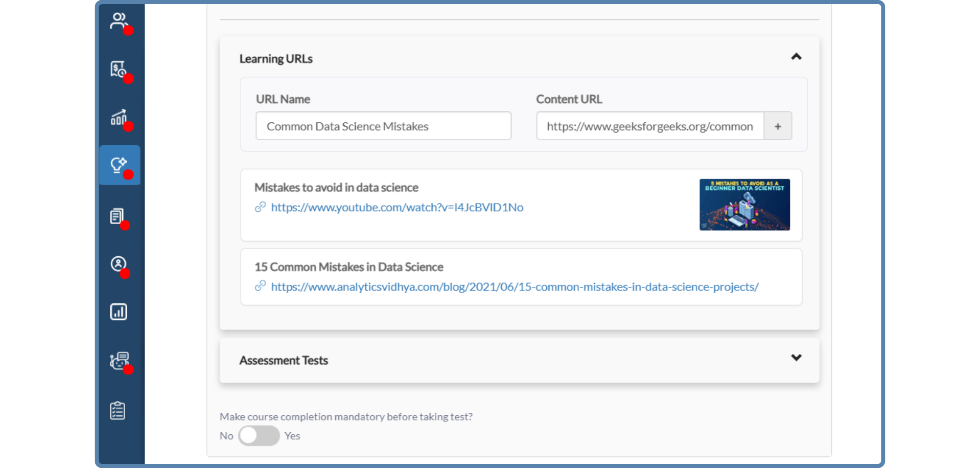Collapse the Learning URLs section
Screen dimensions: 980x468
tap(796, 57)
